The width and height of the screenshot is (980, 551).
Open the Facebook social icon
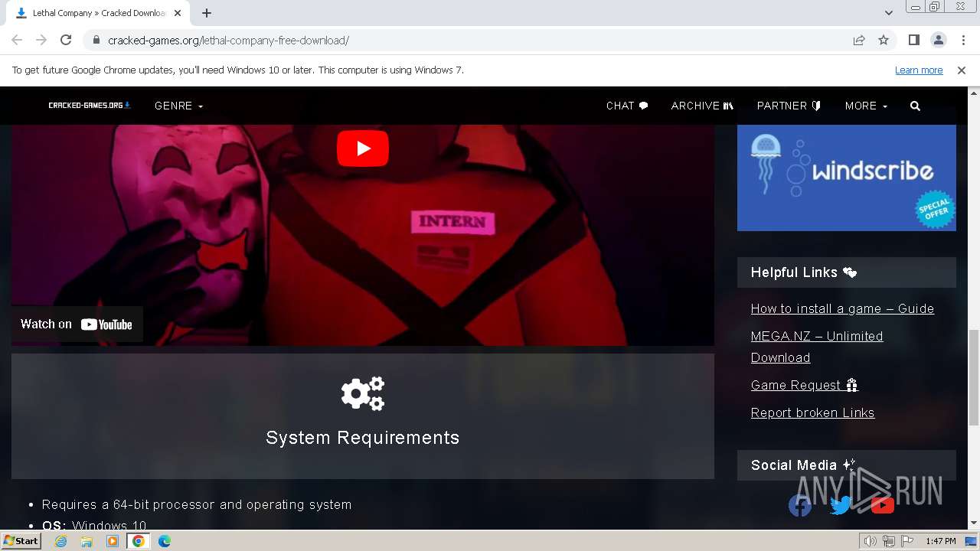point(800,505)
